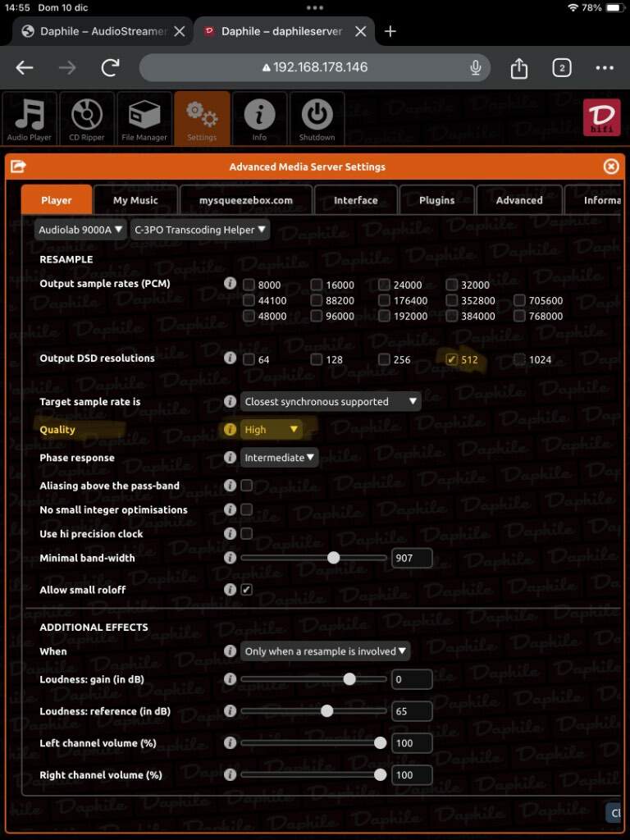630x840 pixels.
Task: Open the Target sample rate dropdown
Action: click(x=331, y=401)
